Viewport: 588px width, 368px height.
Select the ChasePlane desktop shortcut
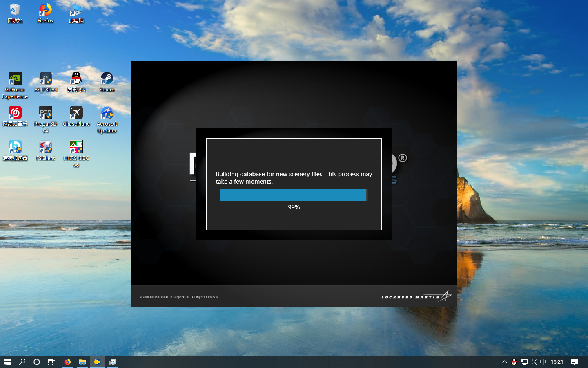(76, 117)
